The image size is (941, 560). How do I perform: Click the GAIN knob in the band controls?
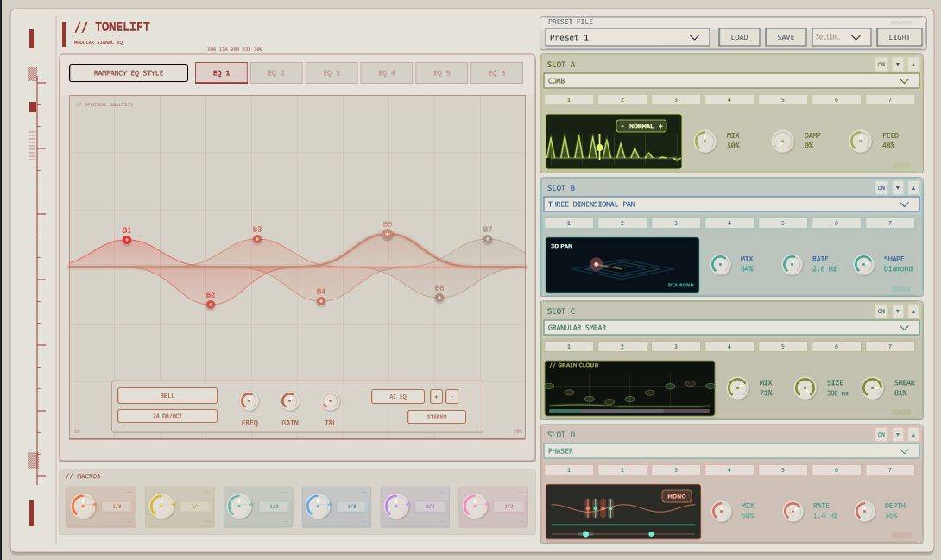click(x=290, y=401)
